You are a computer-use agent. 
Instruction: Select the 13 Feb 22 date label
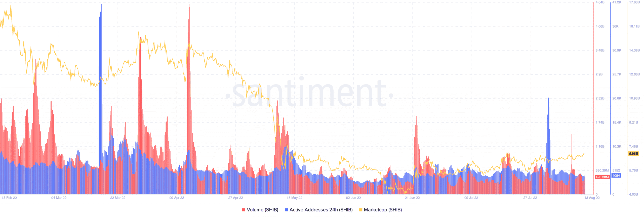[9, 198]
